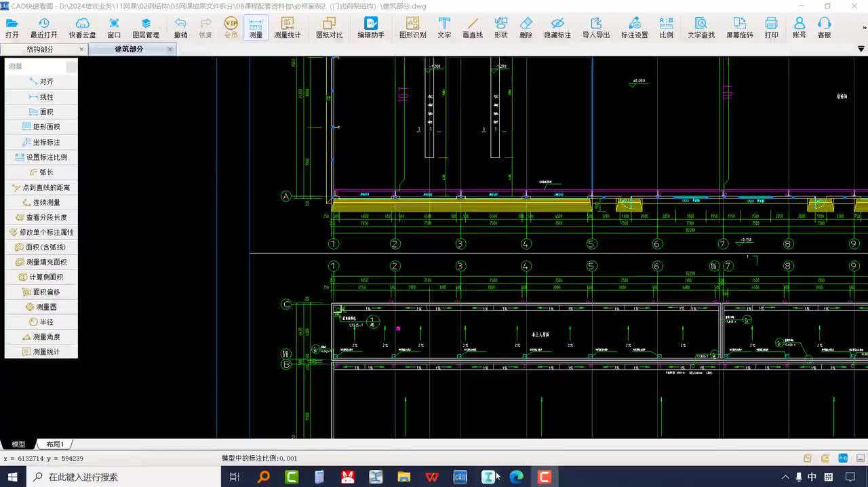Show hidden system tray icons

pyautogui.click(x=785, y=477)
